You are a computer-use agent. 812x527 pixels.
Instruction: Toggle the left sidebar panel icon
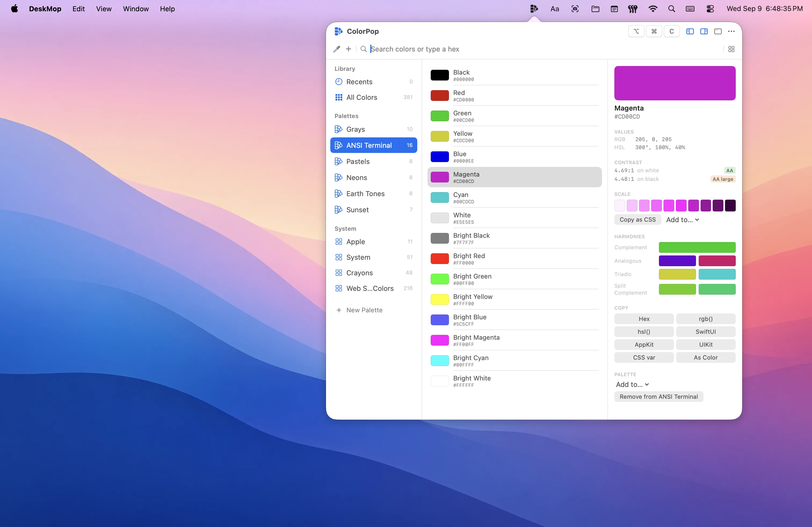[x=690, y=31]
